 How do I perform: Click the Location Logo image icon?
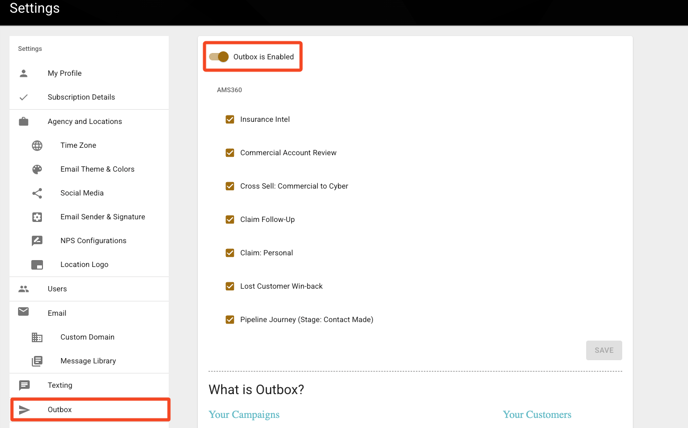[37, 265]
